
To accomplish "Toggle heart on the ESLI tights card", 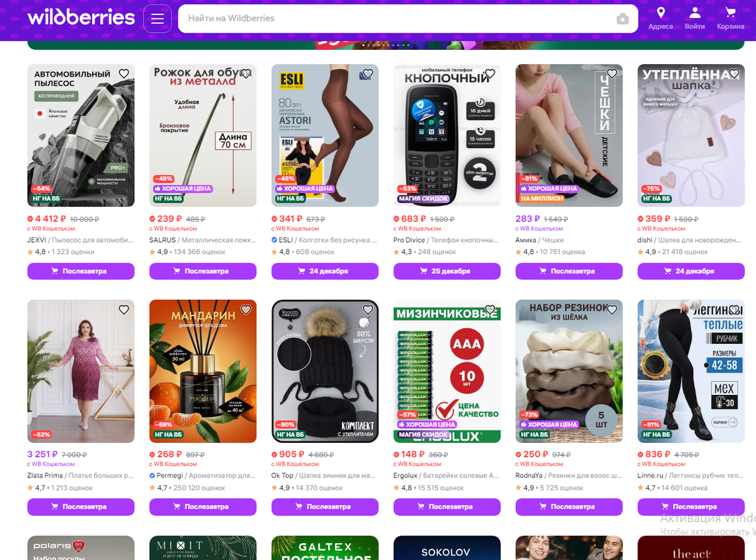I will point(368,74).
